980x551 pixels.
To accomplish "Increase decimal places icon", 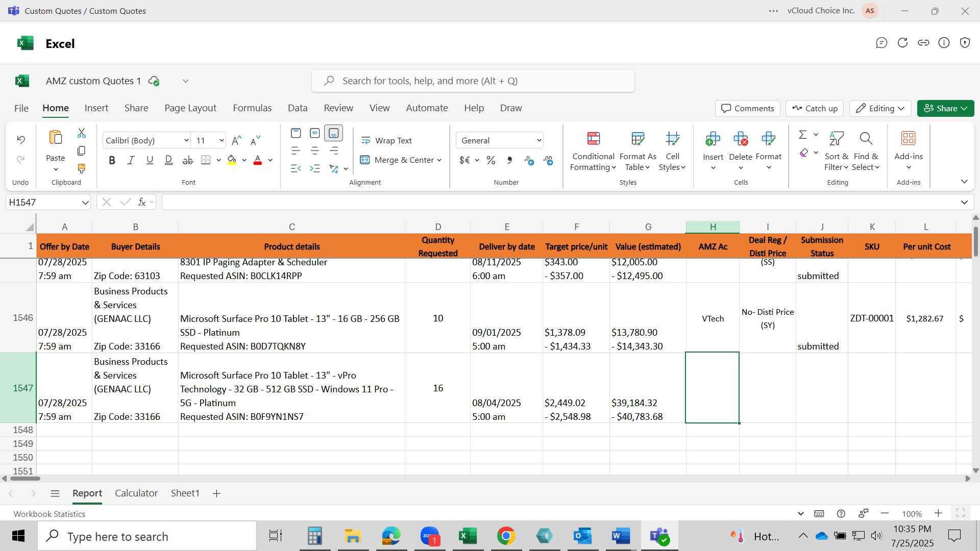I will [529, 161].
